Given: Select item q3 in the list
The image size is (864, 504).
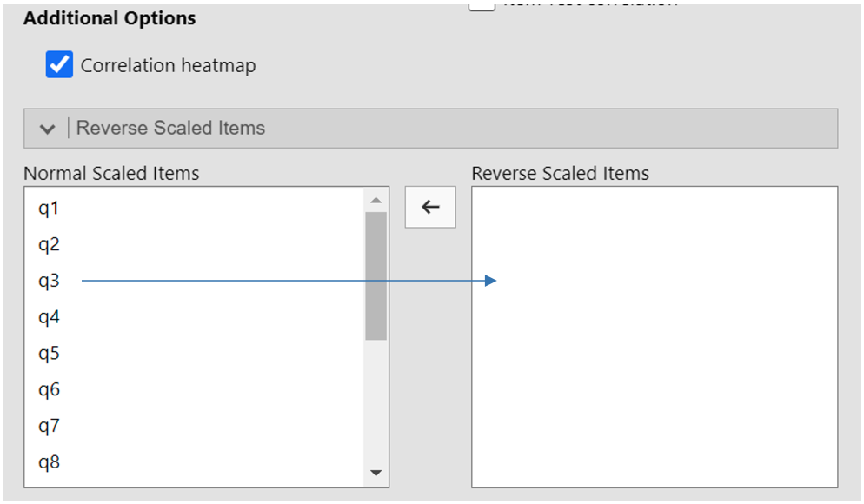Looking at the screenshot, I should point(49,281).
